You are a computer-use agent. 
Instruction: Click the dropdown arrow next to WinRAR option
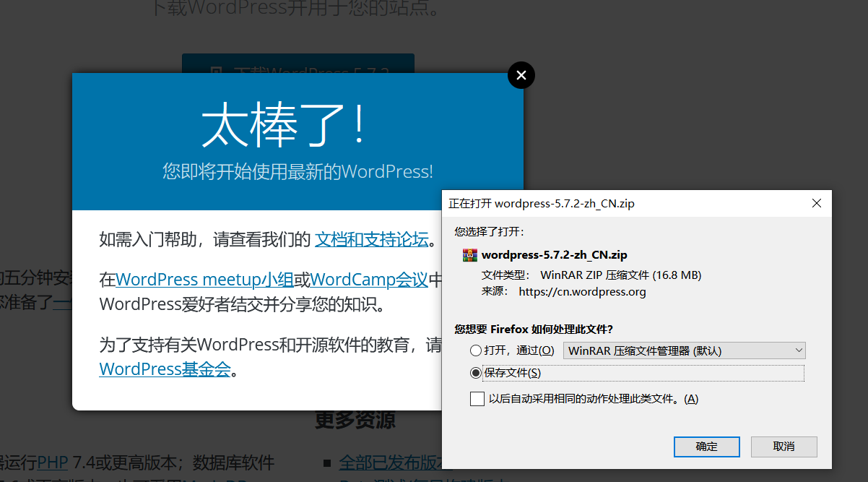click(x=798, y=350)
